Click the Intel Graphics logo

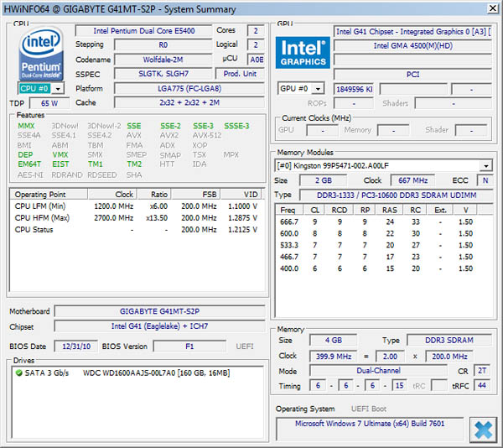click(x=303, y=52)
